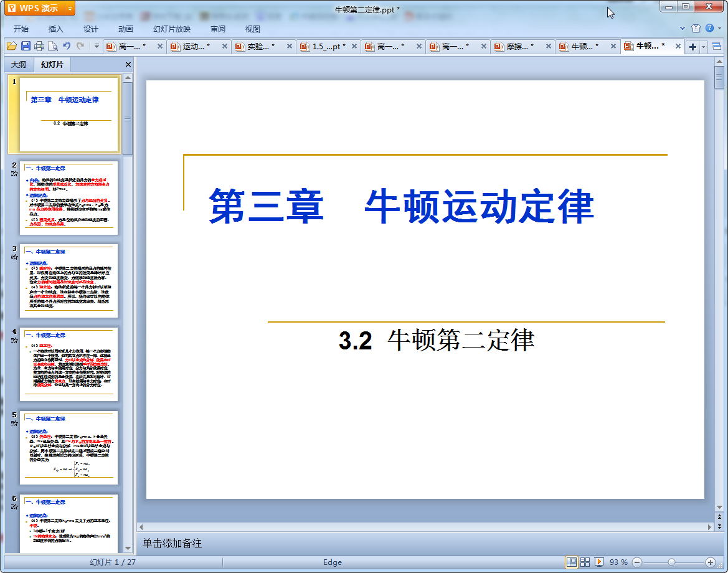Viewport: 728px width, 573px height.
Task: Save the presentation with the floppy disk icon
Action: [x=26, y=46]
